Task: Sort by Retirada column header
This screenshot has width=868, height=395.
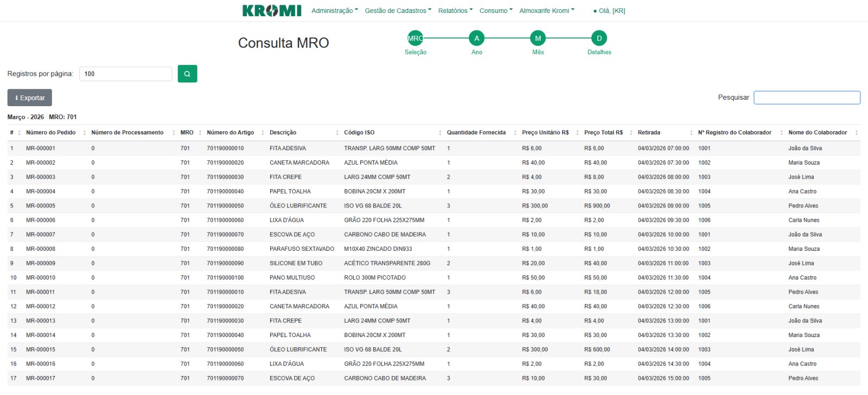Action: point(649,133)
